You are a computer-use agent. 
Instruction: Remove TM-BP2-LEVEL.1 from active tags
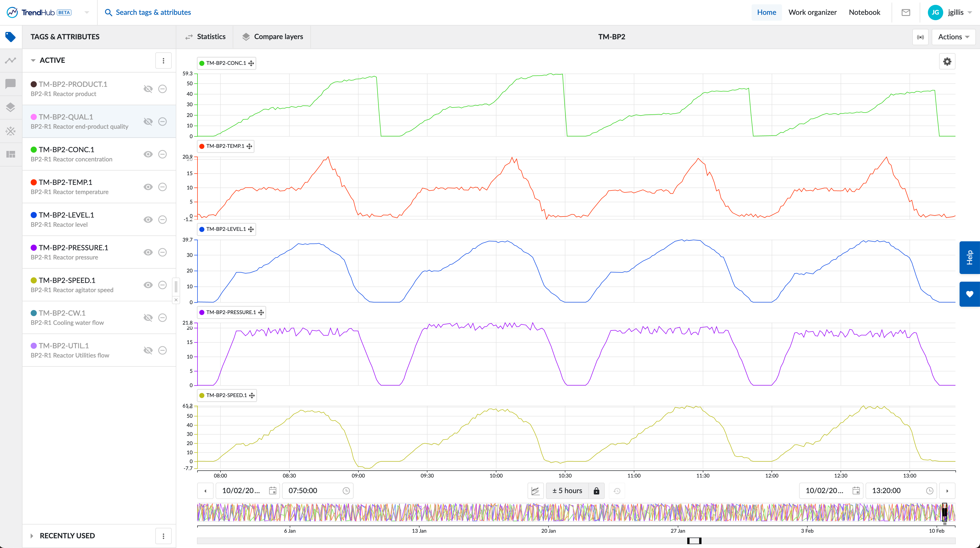[x=162, y=220]
